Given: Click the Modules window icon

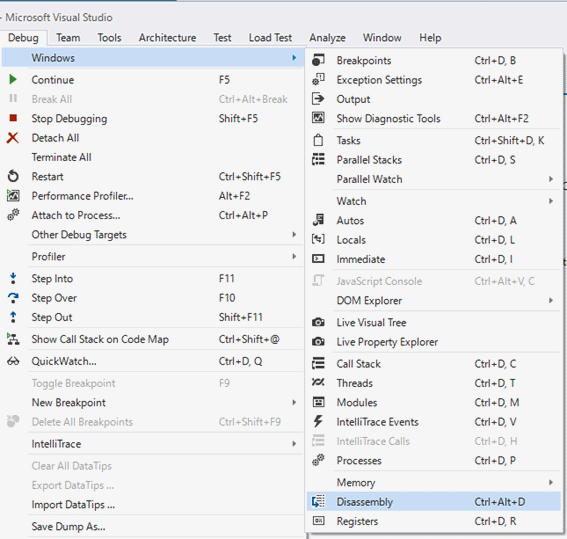Looking at the screenshot, I should tap(318, 402).
